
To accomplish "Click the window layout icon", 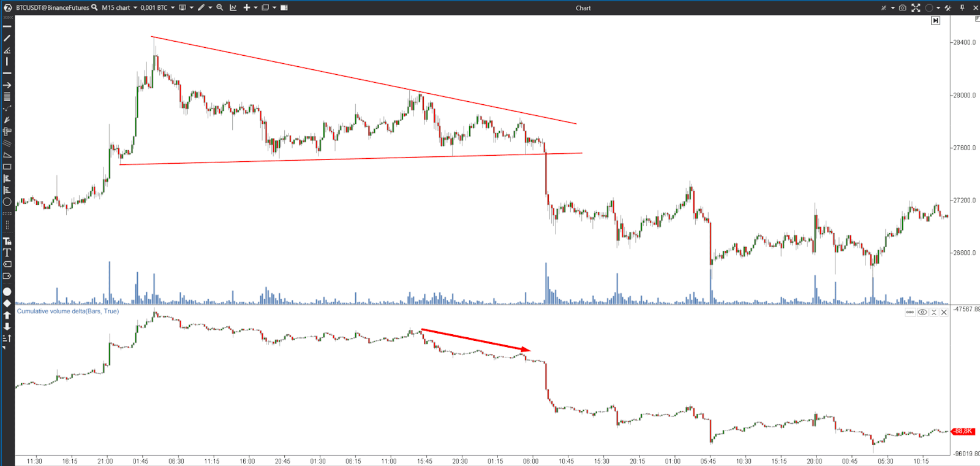I will pyautogui.click(x=265, y=7).
